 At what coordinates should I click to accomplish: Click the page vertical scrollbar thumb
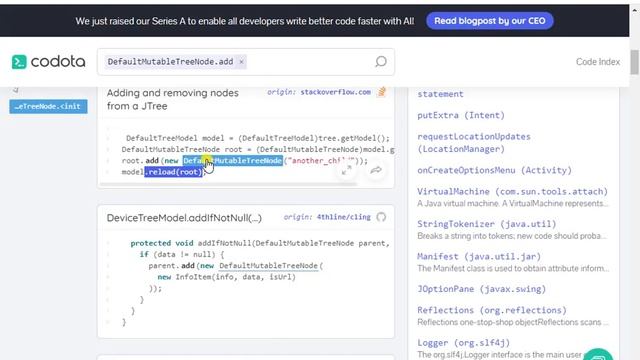coord(634,62)
